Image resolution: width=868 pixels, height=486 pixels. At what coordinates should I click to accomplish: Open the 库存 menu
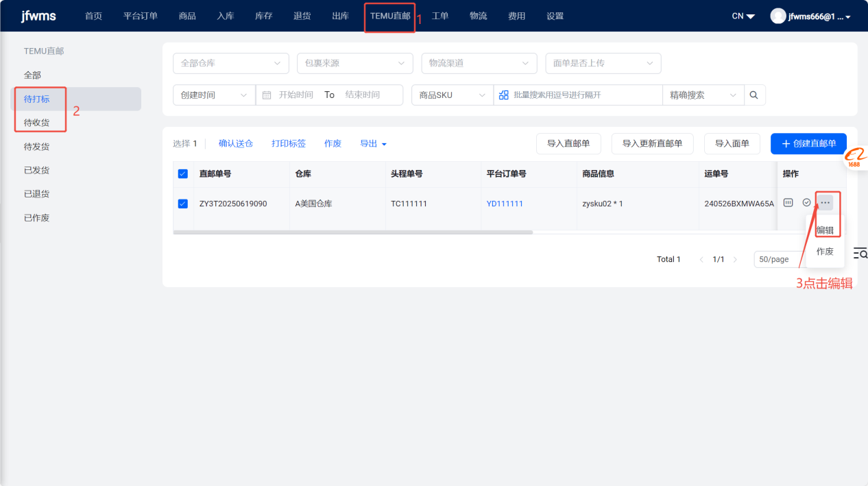click(264, 16)
